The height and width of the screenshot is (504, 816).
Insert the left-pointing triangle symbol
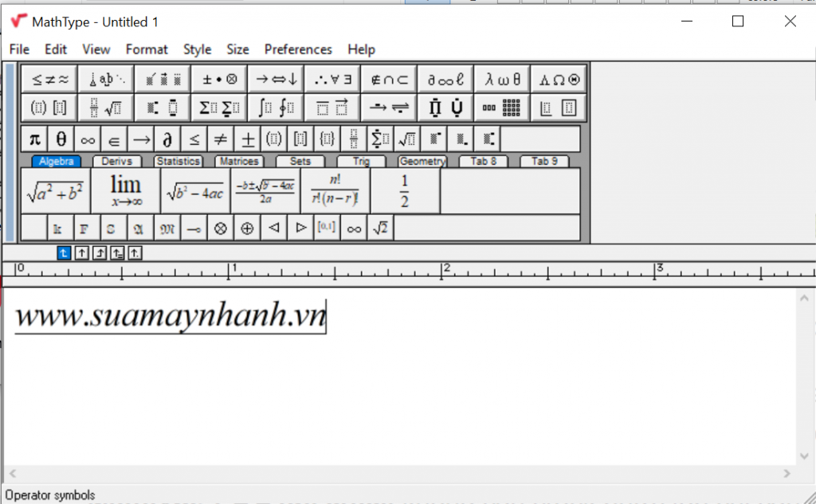tap(274, 228)
